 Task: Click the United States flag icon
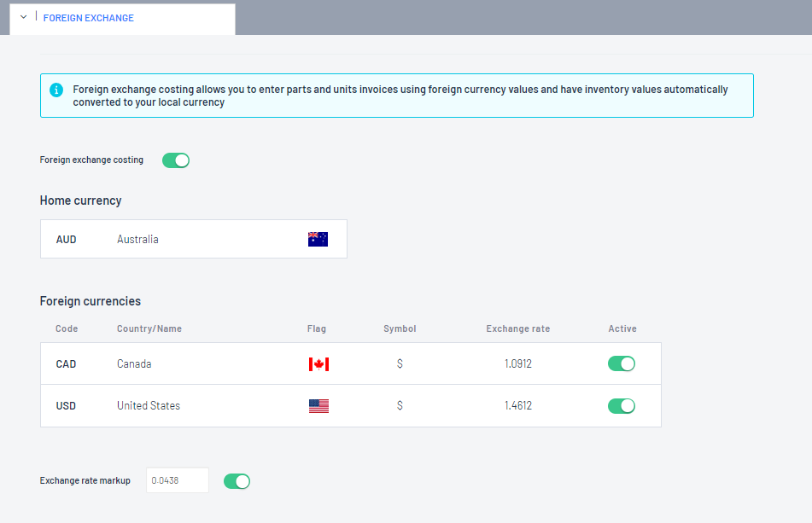tap(318, 406)
